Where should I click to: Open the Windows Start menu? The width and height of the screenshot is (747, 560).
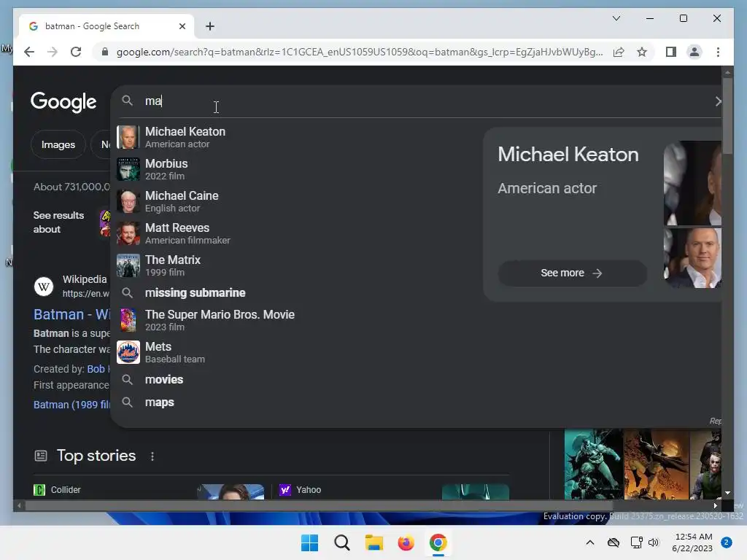click(309, 542)
